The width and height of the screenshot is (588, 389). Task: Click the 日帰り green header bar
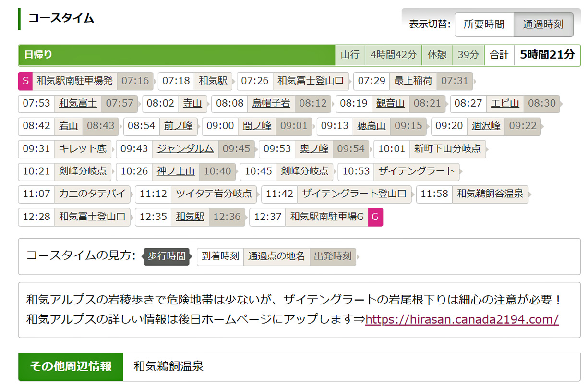tap(177, 55)
